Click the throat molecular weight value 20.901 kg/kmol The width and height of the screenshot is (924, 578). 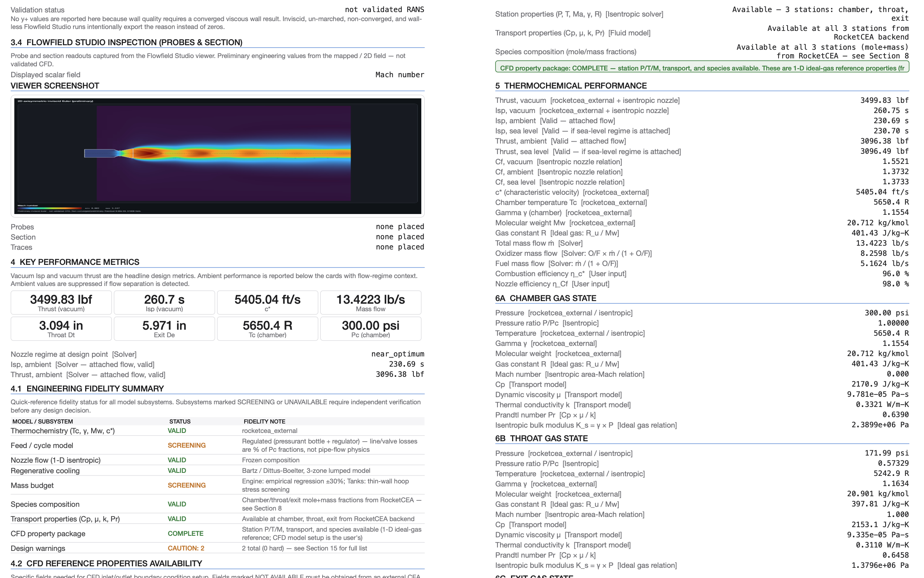point(878,494)
